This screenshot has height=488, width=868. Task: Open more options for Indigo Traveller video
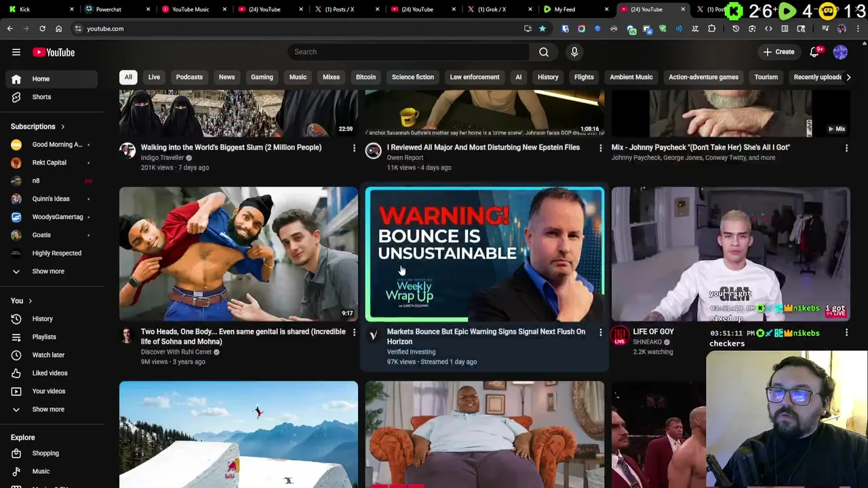pos(354,148)
